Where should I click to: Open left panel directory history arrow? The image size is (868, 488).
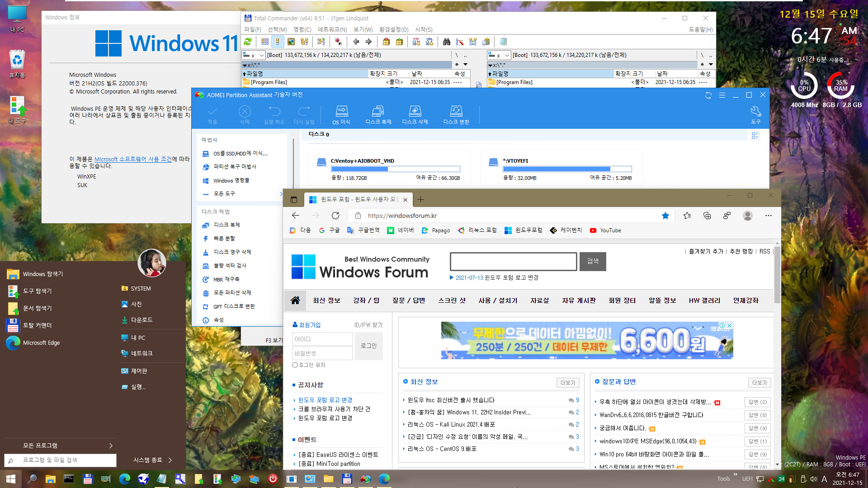466,65
